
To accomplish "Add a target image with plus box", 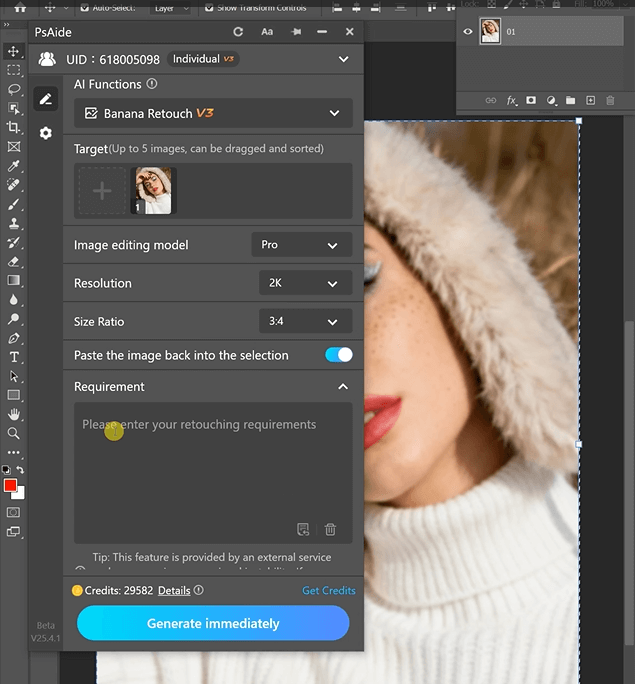I will [x=102, y=191].
